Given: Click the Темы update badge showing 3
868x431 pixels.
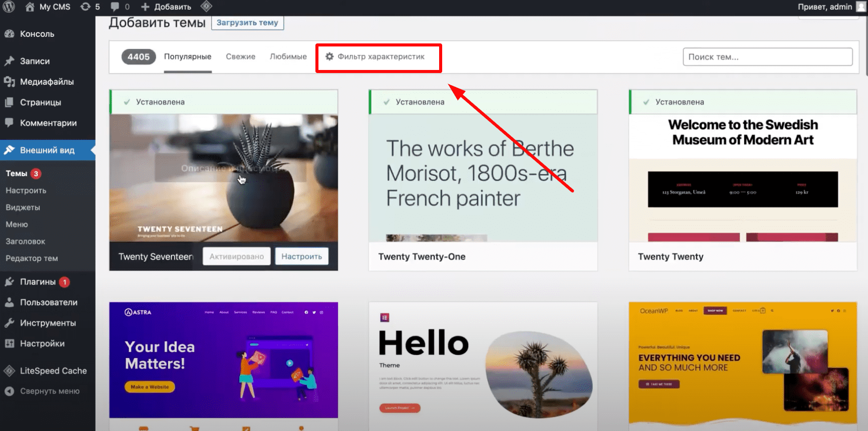Looking at the screenshot, I should (36, 174).
